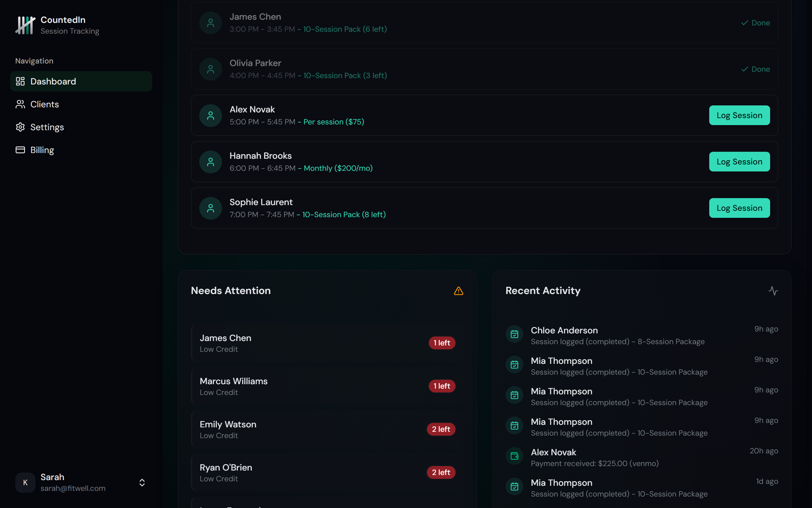Click the CountedIn tally logo icon
The width and height of the screenshot is (812, 508).
click(x=25, y=25)
